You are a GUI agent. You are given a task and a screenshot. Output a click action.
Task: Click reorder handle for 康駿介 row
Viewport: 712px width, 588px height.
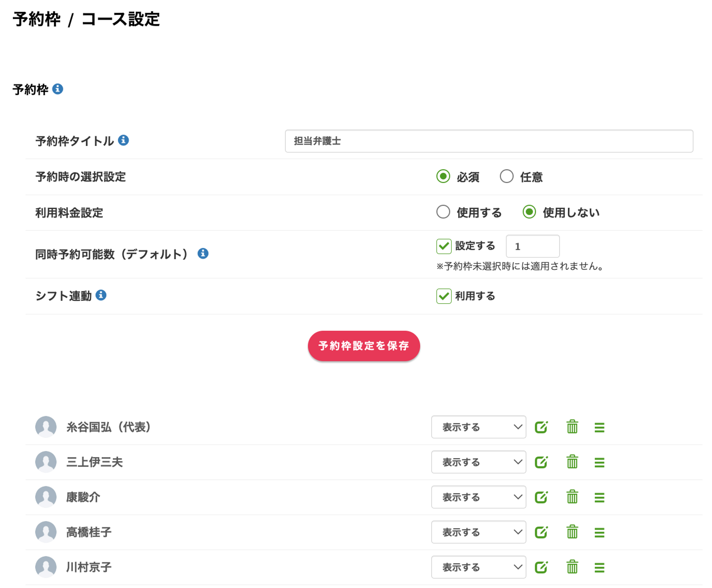pyautogui.click(x=600, y=497)
